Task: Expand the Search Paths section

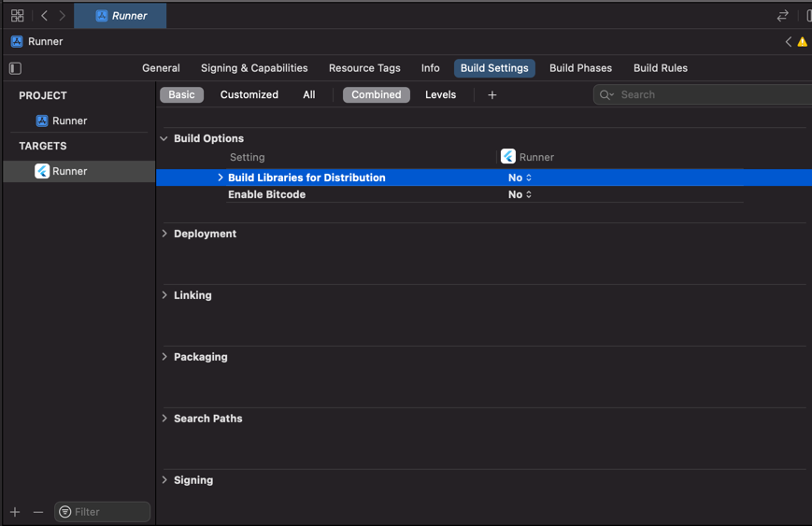Action: click(164, 419)
